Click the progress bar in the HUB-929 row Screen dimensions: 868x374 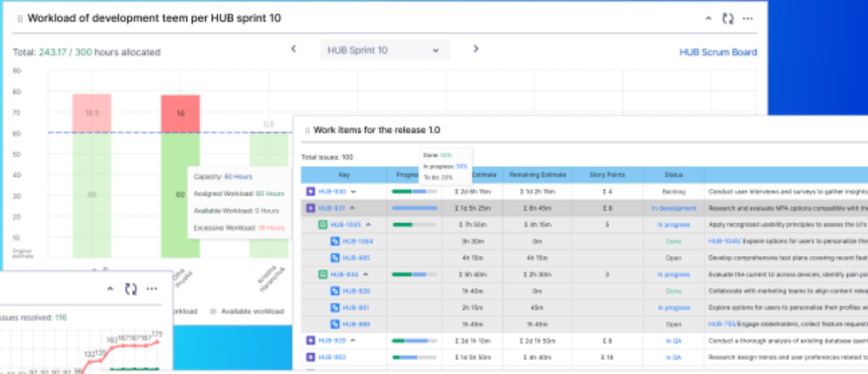414,341
